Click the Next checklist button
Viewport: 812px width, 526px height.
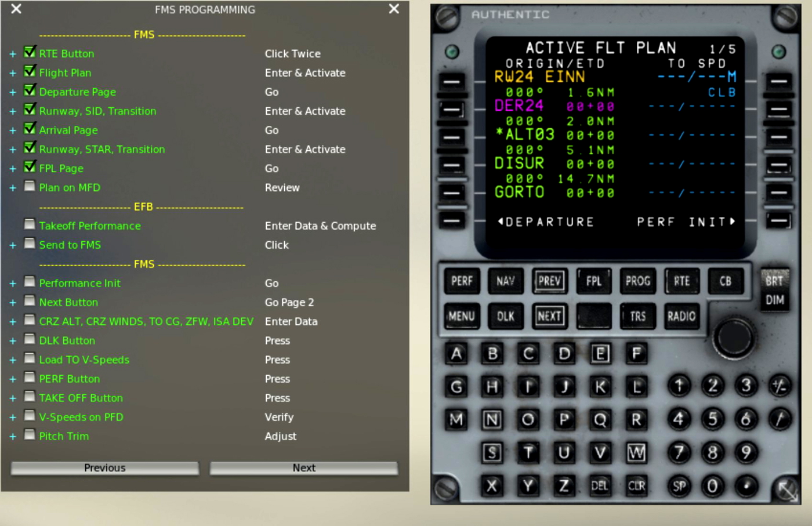[304, 468]
